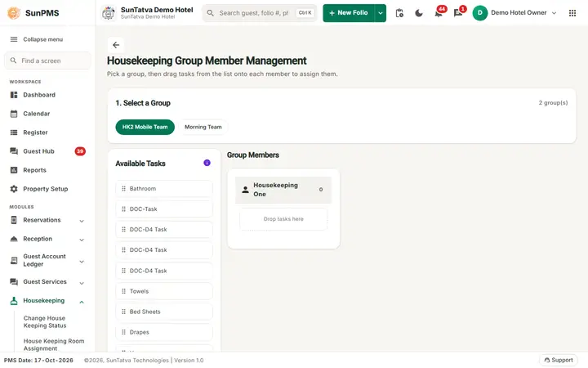Open the SunTatva Demo Hotel logo
588x368 pixels.
(109, 13)
